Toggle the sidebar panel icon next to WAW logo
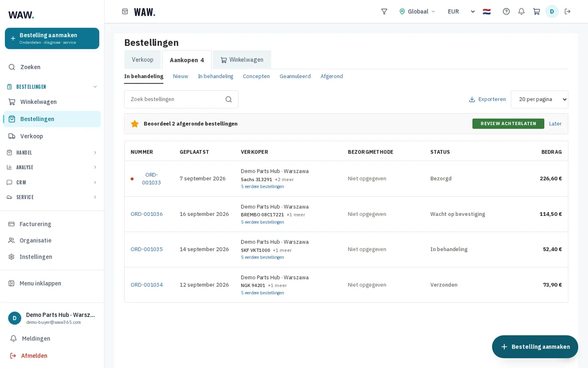Screen dimensions: 588x368 click(125, 11)
